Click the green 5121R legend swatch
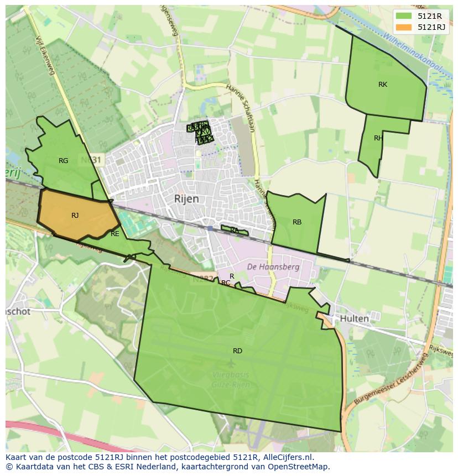Image resolution: width=458 pixels, height=476 pixels. [x=405, y=16]
